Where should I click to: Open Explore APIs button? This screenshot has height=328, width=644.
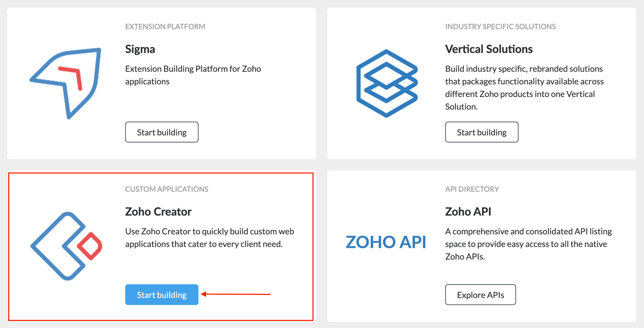(480, 295)
